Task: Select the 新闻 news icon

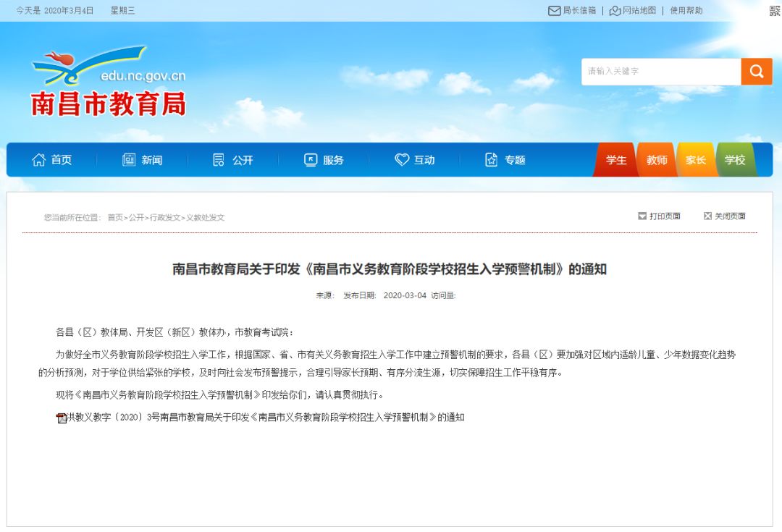Action: click(x=129, y=160)
